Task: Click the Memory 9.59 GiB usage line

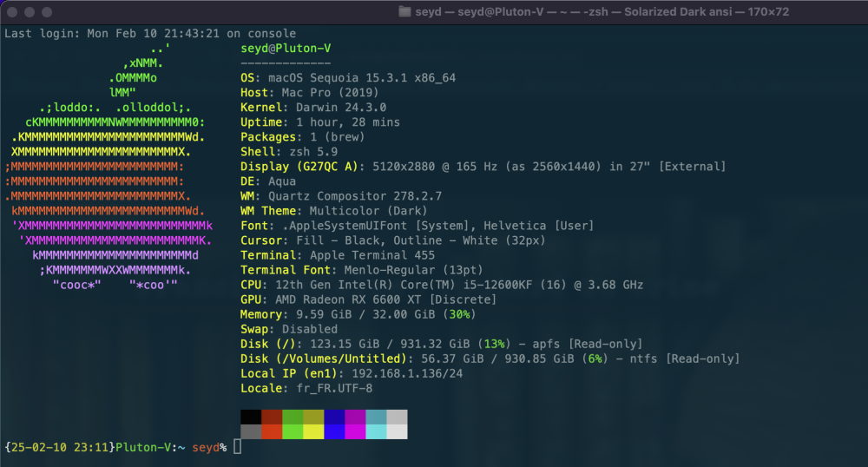Action: [358, 314]
